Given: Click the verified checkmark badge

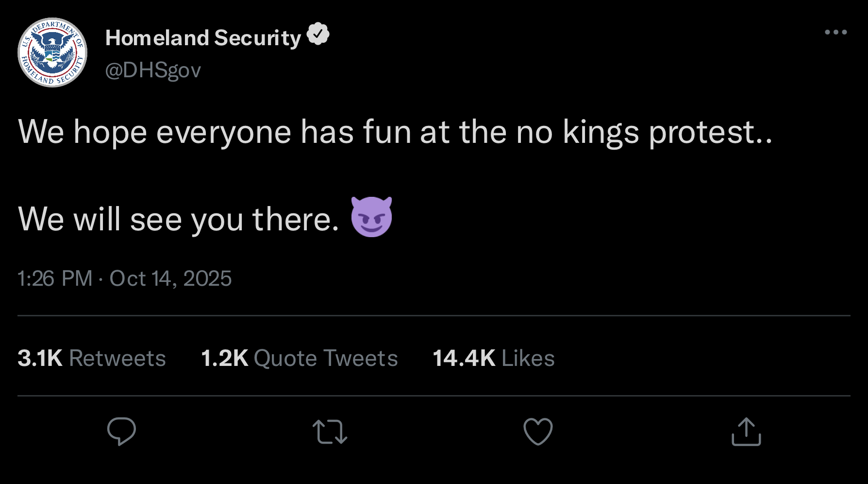Looking at the screenshot, I should coord(318,34).
